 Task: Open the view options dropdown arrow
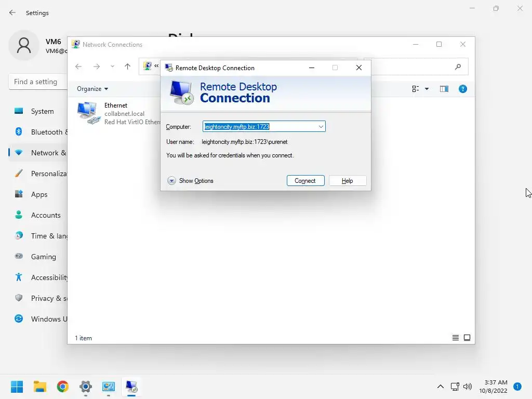pyautogui.click(x=427, y=89)
